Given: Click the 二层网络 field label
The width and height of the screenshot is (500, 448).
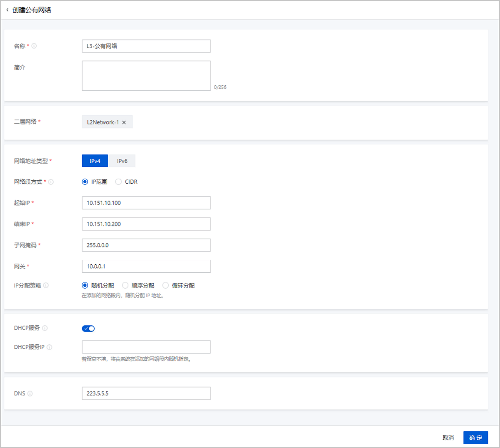Looking at the screenshot, I should point(25,122).
